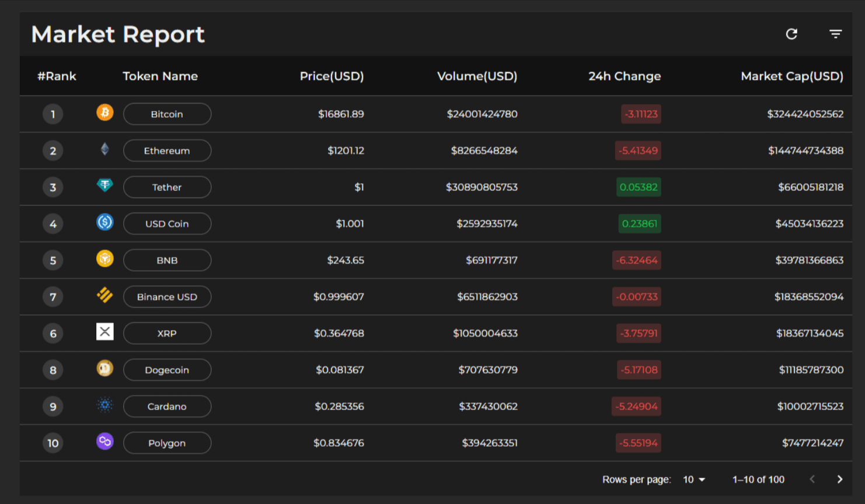Click Binance USD change value -0.00733
The width and height of the screenshot is (865, 504).
click(636, 297)
